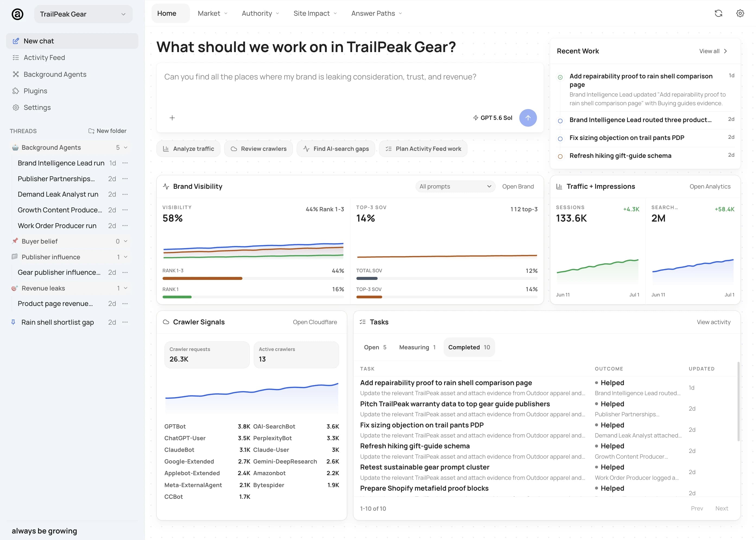Viewport: 756px width, 540px height.
Task: Switch to the Open tasks tab
Action: point(375,347)
